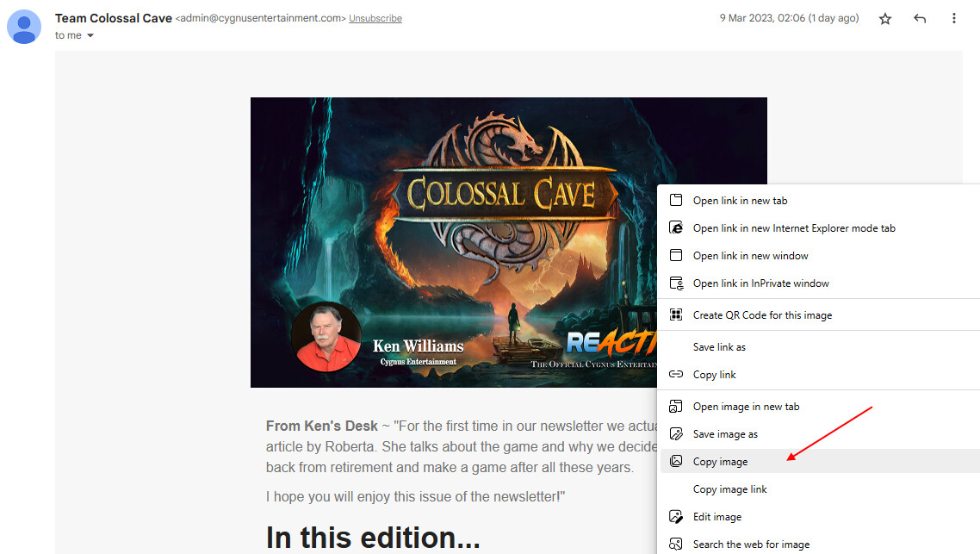Click the chain icon beside 'Copy link'
Viewport: 980px width, 554px height.
click(x=676, y=374)
